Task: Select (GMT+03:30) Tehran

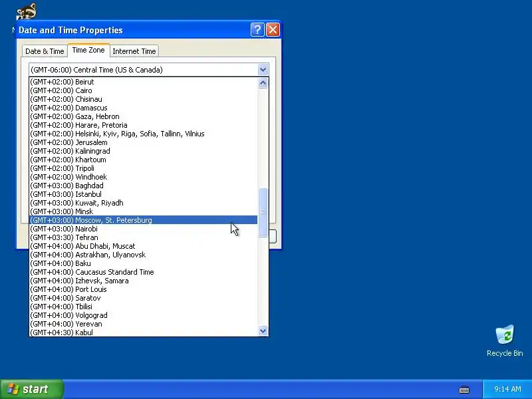Action: [144, 237]
